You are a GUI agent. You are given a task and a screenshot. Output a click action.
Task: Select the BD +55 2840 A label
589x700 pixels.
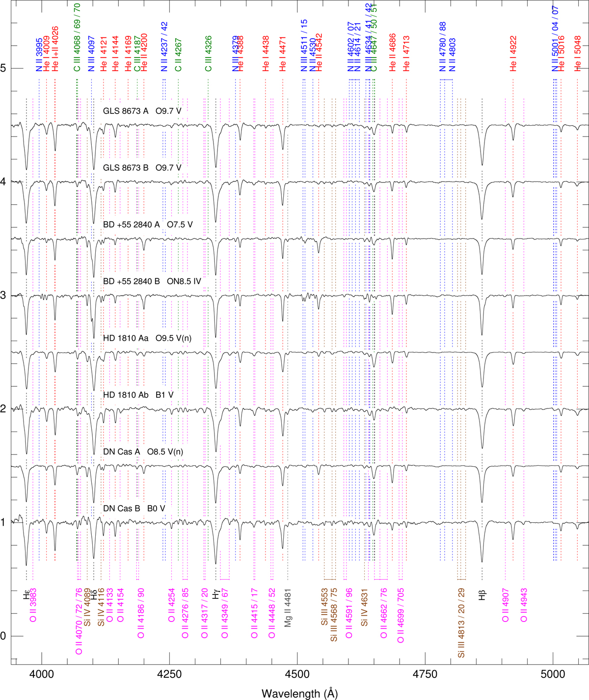coord(148,224)
